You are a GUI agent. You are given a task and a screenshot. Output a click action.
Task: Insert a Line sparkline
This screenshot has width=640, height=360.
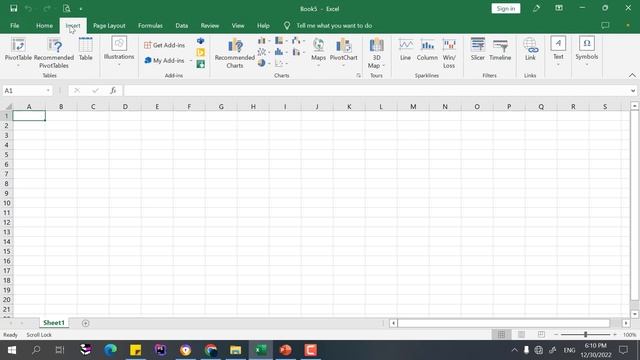[405, 49]
